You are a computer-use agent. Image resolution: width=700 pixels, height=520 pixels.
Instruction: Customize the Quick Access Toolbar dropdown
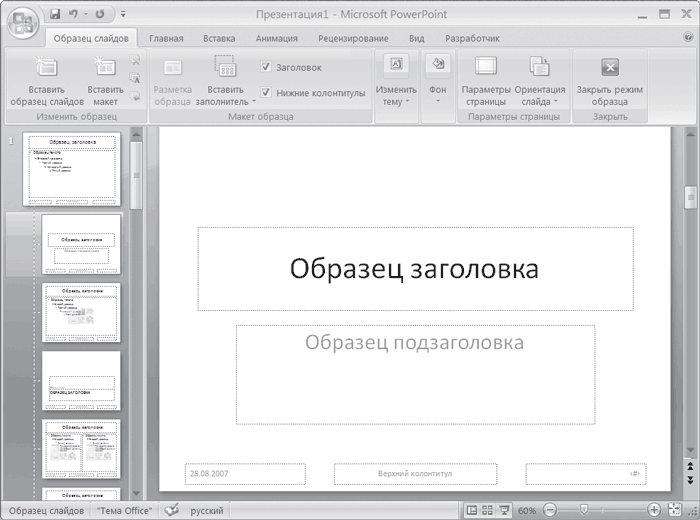(x=123, y=14)
